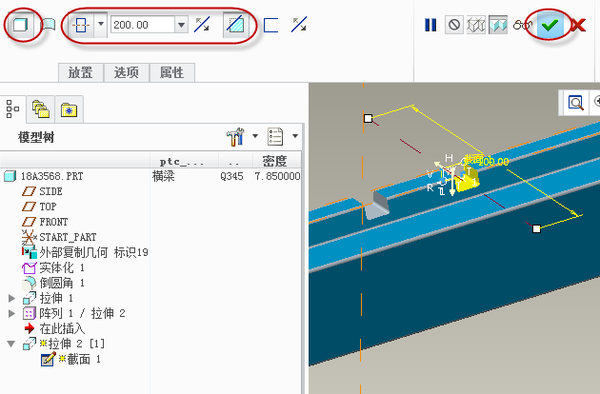600x394 pixels.
Task: Expand the 拉伸 1 feature node
Action: point(12,298)
